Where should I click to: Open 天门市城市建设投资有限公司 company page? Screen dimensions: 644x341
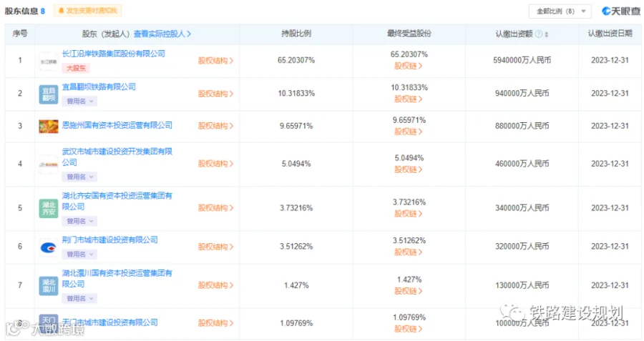[109, 322]
